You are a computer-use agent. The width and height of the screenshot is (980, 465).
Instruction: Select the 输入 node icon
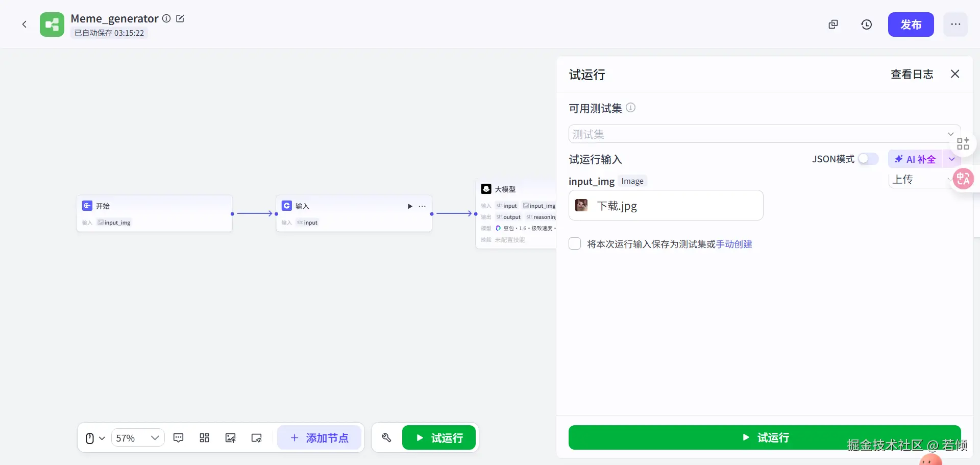coord(287,206)
